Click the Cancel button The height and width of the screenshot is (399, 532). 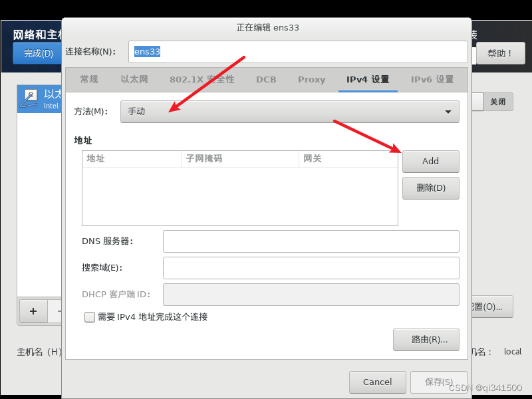pos(377,382)
